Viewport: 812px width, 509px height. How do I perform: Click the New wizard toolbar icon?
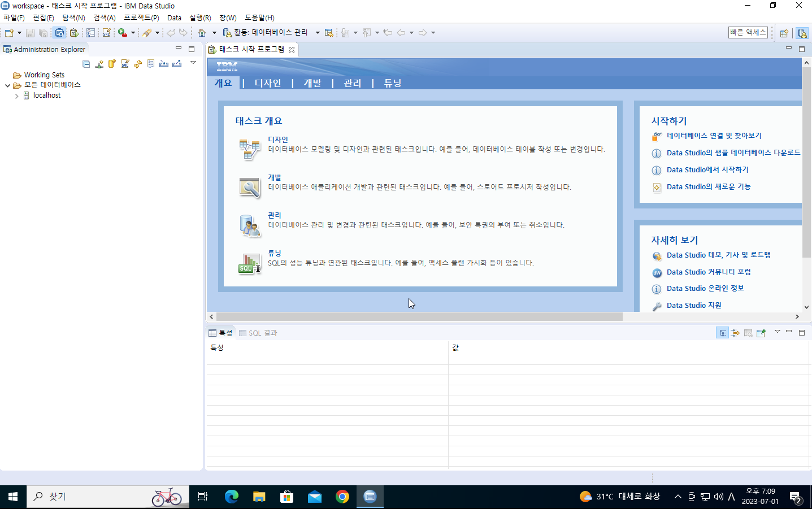click(9, 33)
